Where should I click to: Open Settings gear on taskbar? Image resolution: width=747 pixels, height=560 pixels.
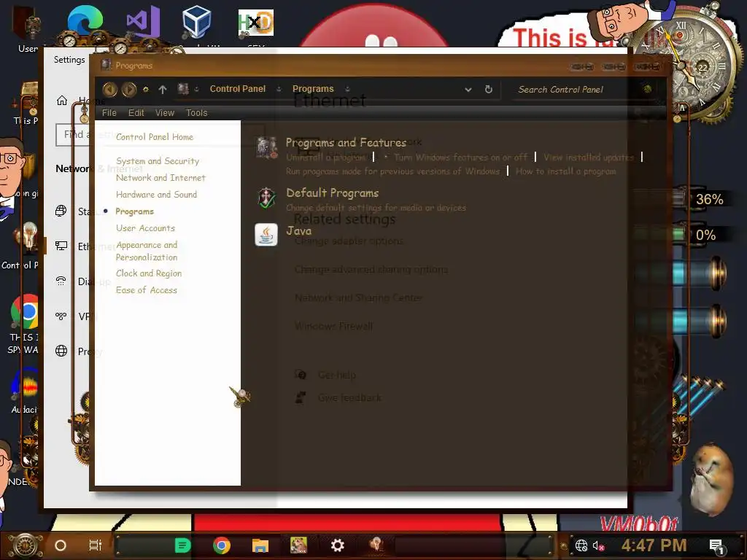pyautogui.click(x=337, y=545)
